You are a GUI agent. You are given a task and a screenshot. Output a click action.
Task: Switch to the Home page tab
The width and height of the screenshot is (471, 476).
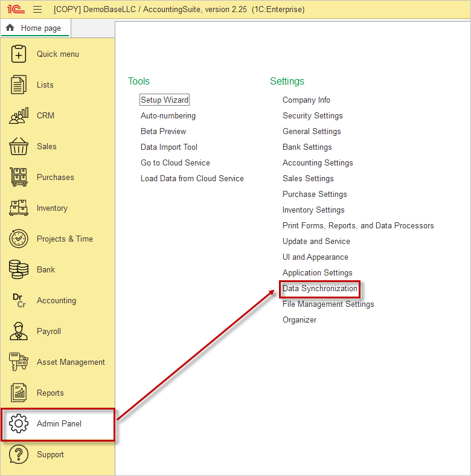pyautogui.click(x=35, y=28)
